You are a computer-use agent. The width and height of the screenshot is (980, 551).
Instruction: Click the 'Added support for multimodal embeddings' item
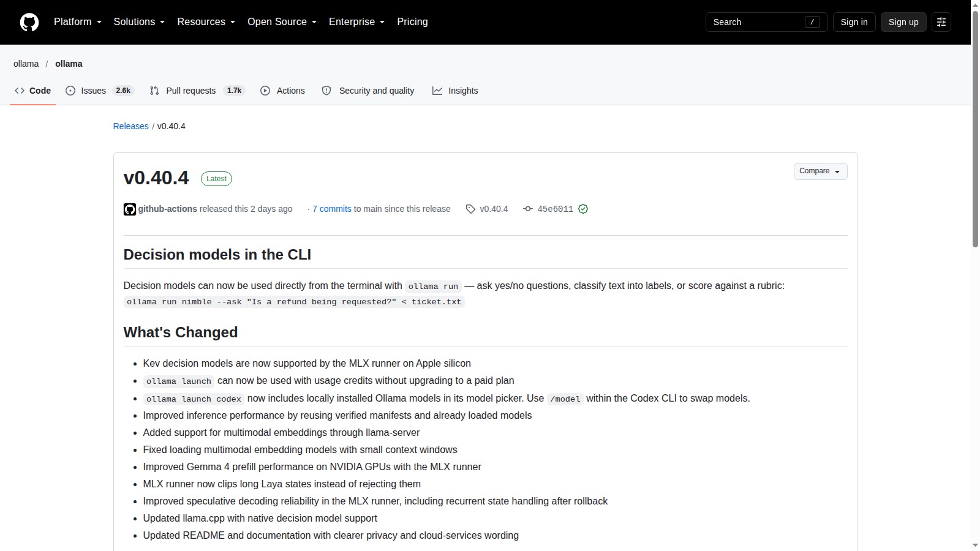click(281, 433)
